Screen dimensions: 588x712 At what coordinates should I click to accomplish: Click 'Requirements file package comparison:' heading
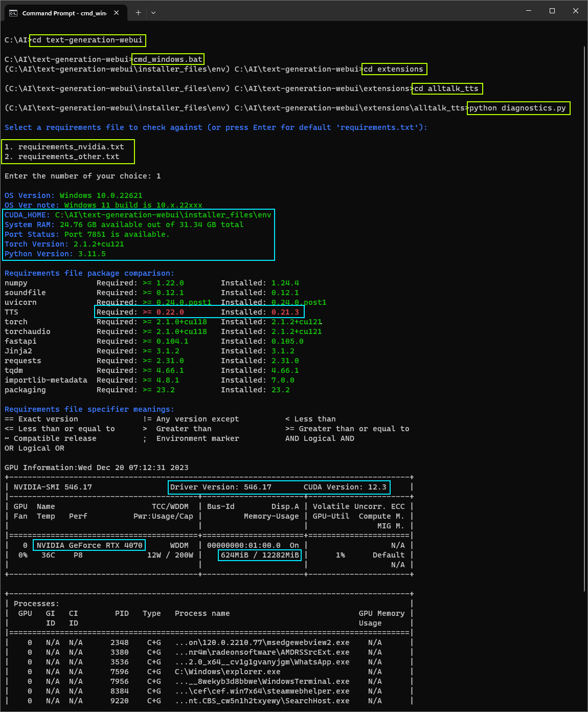pos(89,273)
